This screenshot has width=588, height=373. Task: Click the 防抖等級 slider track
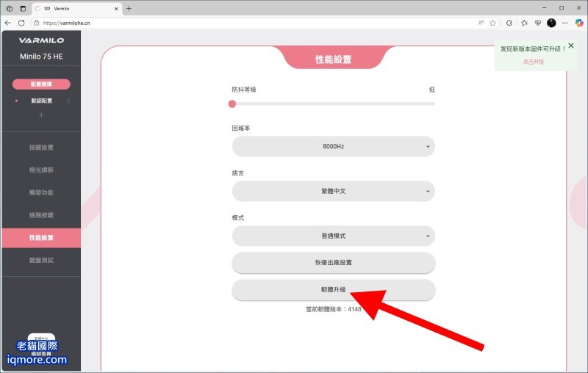(334, 104)
